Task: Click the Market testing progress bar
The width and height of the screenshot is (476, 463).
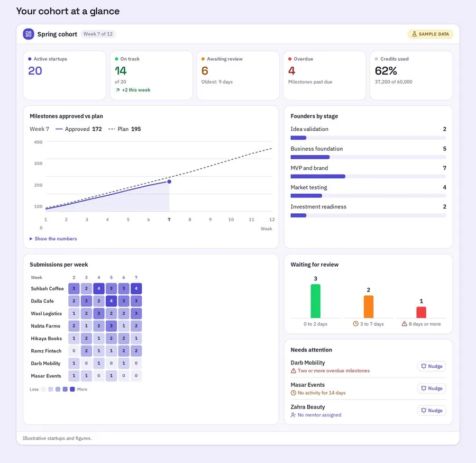Action: pos(368,196)
